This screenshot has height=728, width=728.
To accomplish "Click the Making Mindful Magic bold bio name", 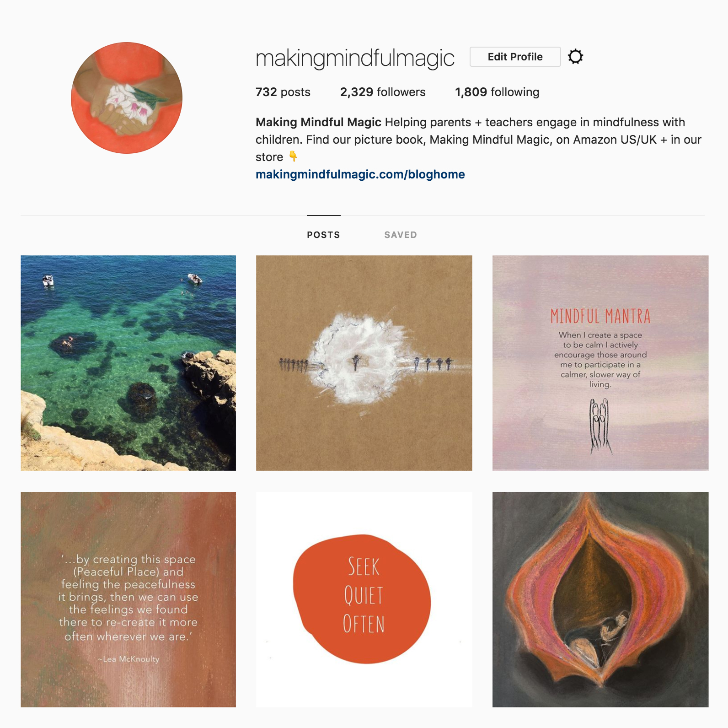I will coord(318,122).
